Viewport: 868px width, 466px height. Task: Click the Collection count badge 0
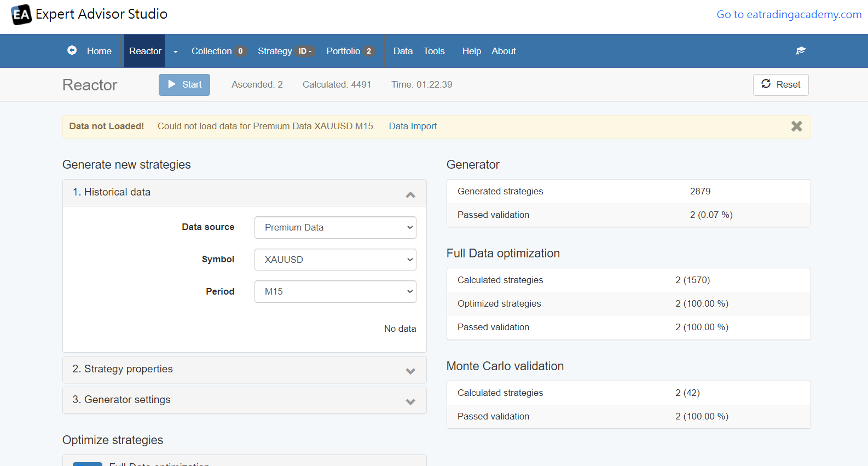pyautogui.click(x=240, y=51)
